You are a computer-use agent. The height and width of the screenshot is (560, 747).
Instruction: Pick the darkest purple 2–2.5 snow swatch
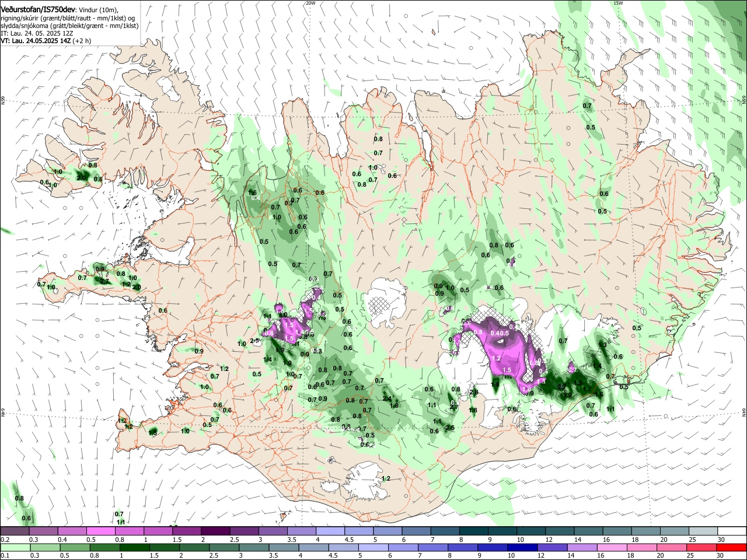[x=216, y=531]
